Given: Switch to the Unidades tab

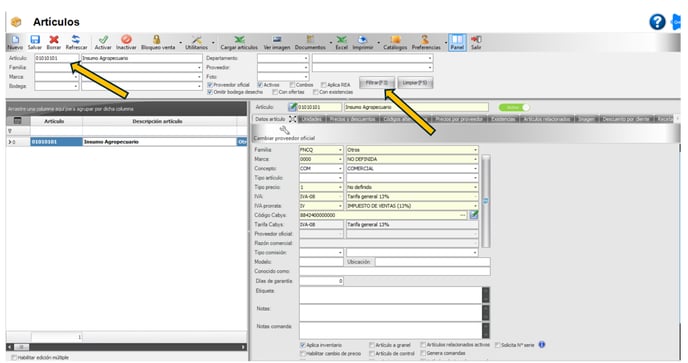Looking at the screenshot, I should [312, 119].
